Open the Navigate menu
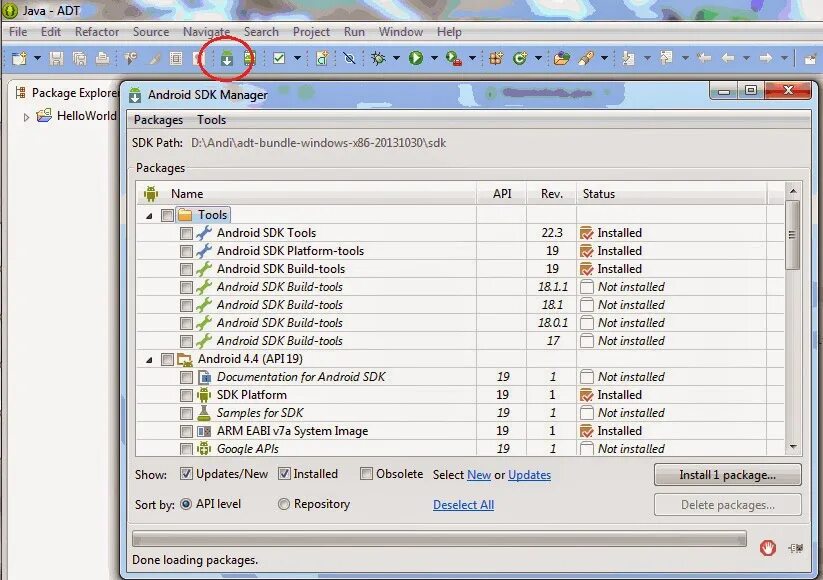823x580 pixels. coord(206,32)
